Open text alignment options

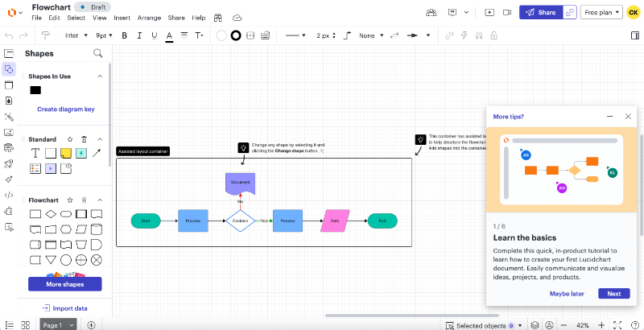coord(184,35)
